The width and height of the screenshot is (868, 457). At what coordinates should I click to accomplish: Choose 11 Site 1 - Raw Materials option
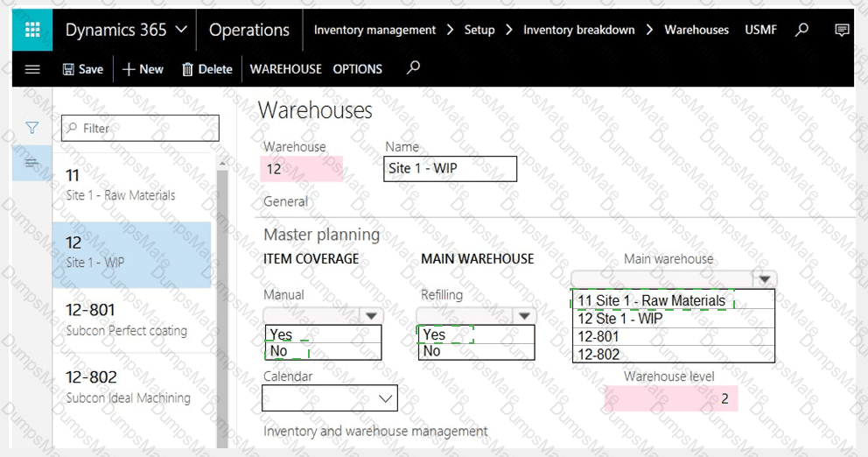click(652, 300)
